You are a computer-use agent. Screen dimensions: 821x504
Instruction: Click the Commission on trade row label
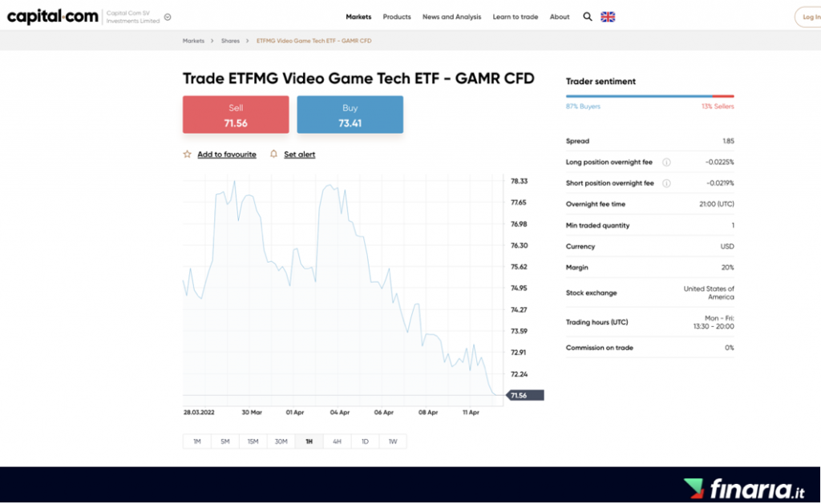[600, 348]
